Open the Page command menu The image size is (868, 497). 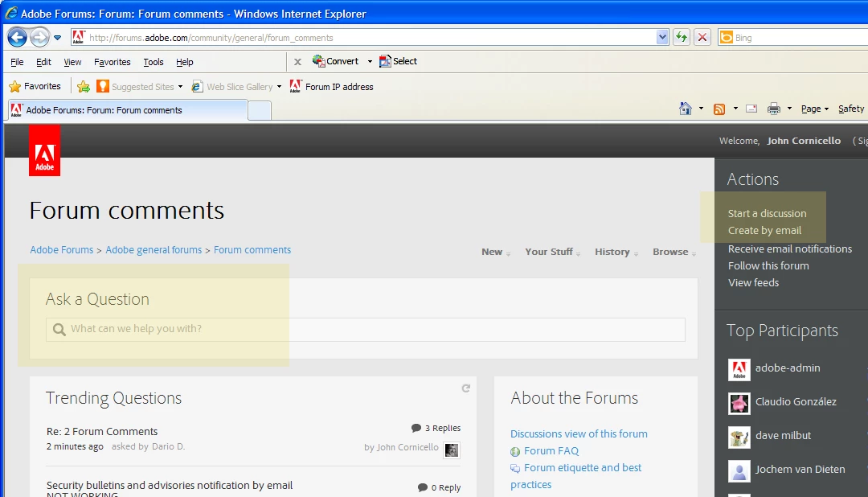click(x=814, y=109)
